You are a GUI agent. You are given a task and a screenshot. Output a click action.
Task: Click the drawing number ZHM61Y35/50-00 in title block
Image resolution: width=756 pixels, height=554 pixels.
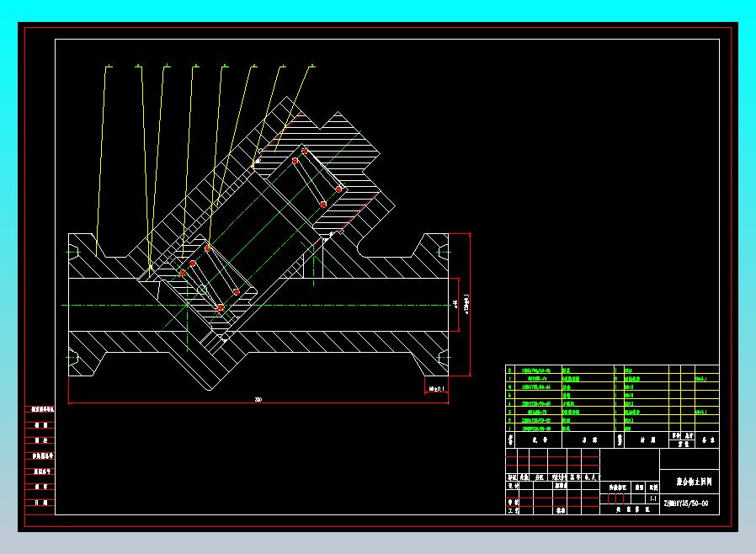[686, 503]
